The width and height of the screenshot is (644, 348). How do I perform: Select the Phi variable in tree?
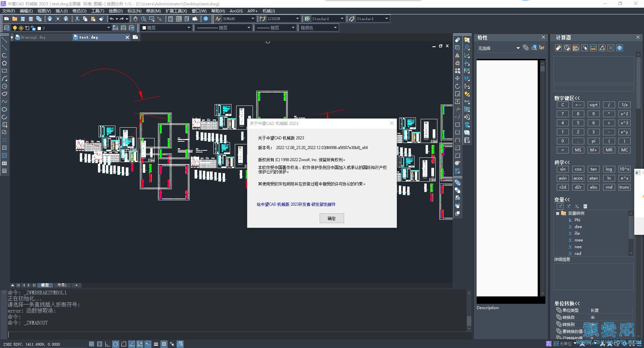(x=577, y=220)
